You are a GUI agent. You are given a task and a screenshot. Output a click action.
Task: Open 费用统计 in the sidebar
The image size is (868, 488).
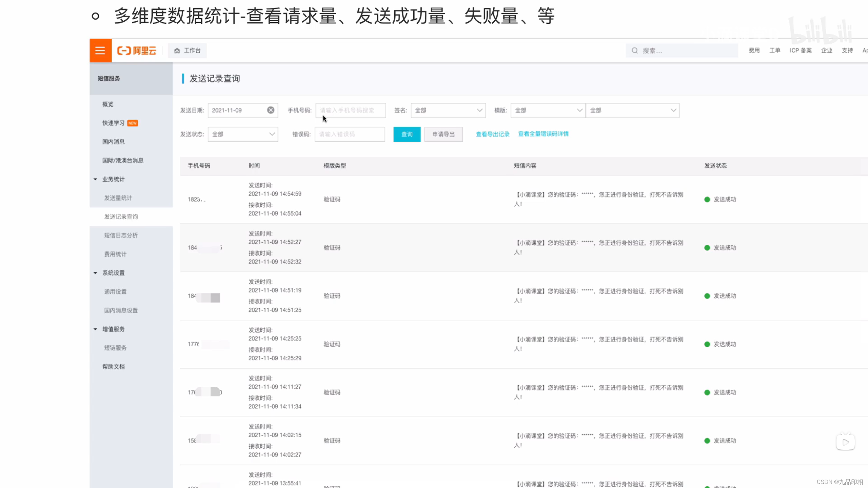(115, 254)
